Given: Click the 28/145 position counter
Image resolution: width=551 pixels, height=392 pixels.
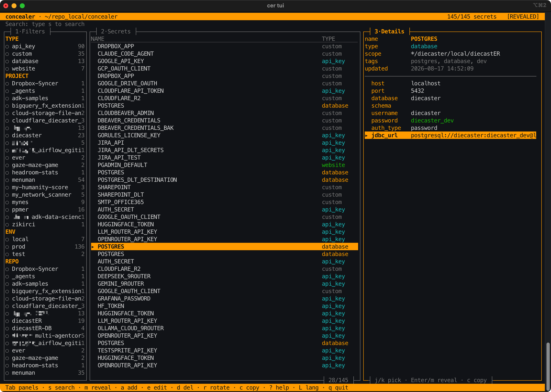Looking at the screenshot, I should 338,380.
